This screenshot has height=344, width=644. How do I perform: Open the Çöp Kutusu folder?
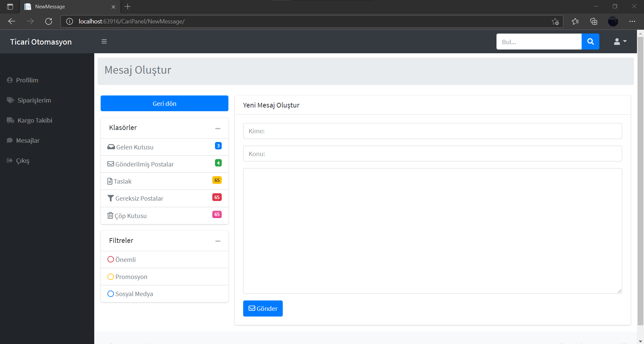164,216
